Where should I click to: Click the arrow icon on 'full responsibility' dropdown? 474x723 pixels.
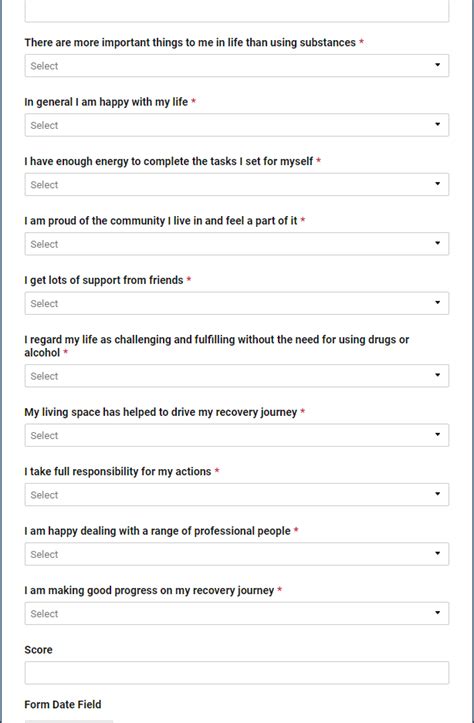click(438, 494)
